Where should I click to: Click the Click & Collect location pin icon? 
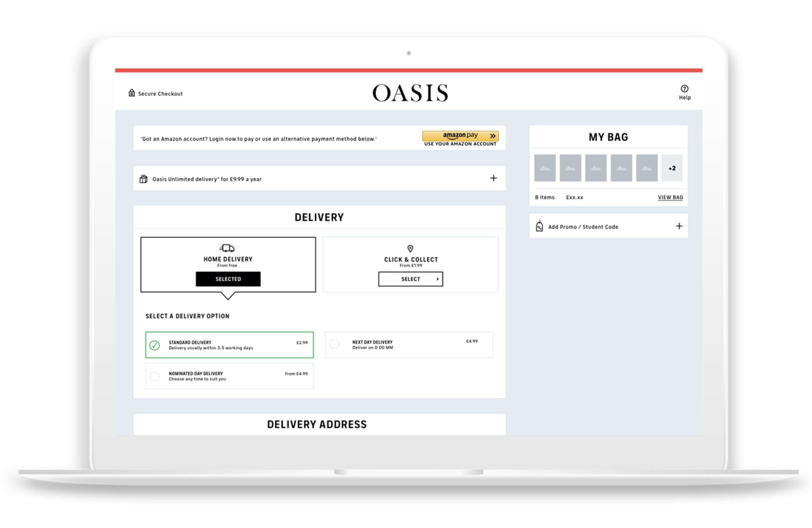(x=410, y=249)
